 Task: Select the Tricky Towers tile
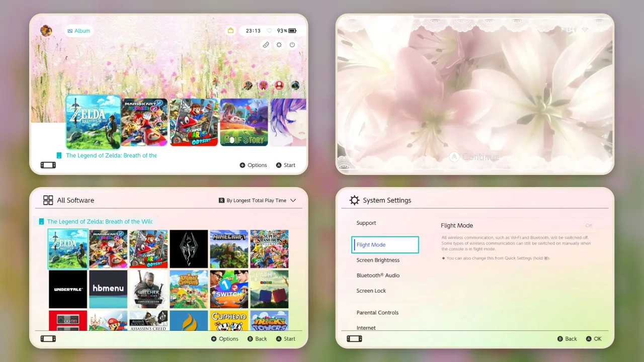click(269, 320)
